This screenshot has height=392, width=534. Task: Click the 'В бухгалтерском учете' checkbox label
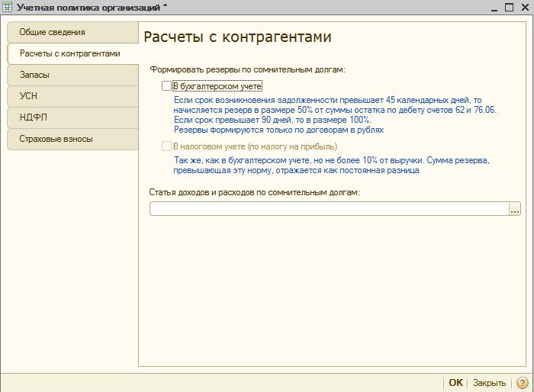[217, 86]
